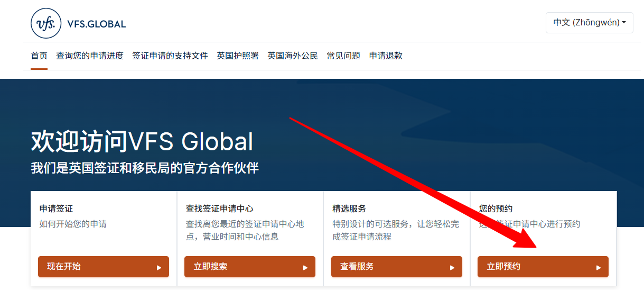Viewport: 644px width, 290px height.
Task: Click the VFS.GLOBAL wordmark text
Action: click(96, 24)
